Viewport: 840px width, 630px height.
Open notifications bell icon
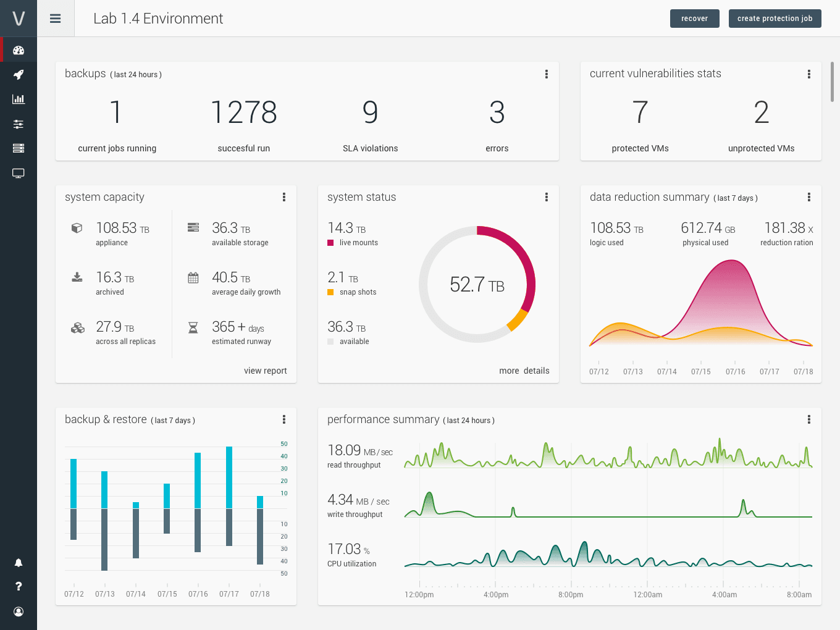(19, 563)
